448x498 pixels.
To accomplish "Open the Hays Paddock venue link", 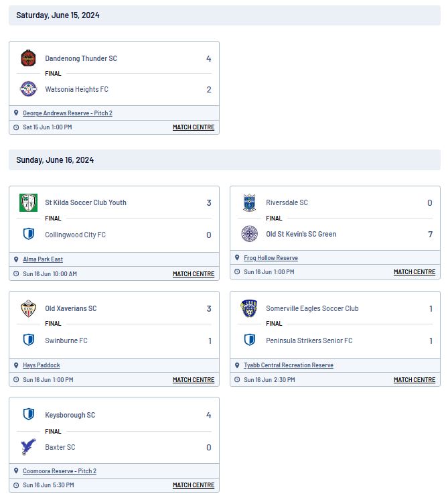I will (x=42, y=365).
